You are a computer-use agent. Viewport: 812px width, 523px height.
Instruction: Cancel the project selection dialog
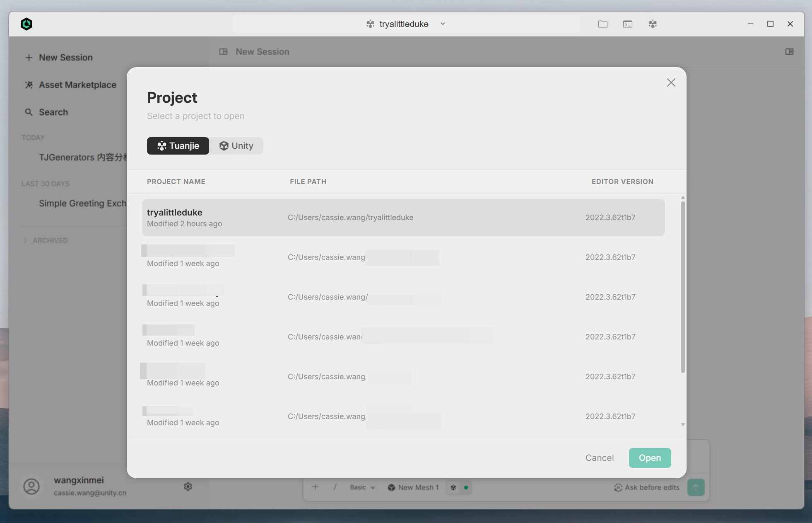coord(599,458)
